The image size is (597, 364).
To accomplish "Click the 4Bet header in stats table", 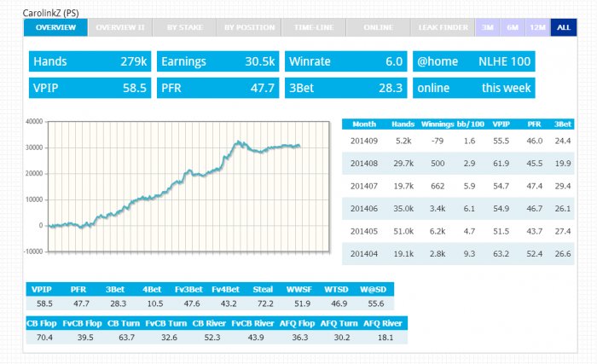I will pos(152,289).
